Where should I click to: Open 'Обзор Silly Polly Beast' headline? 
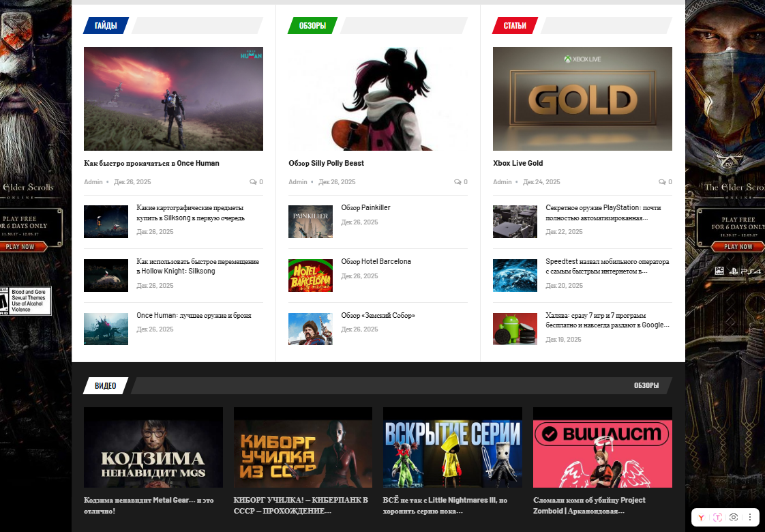click(326, 163)
